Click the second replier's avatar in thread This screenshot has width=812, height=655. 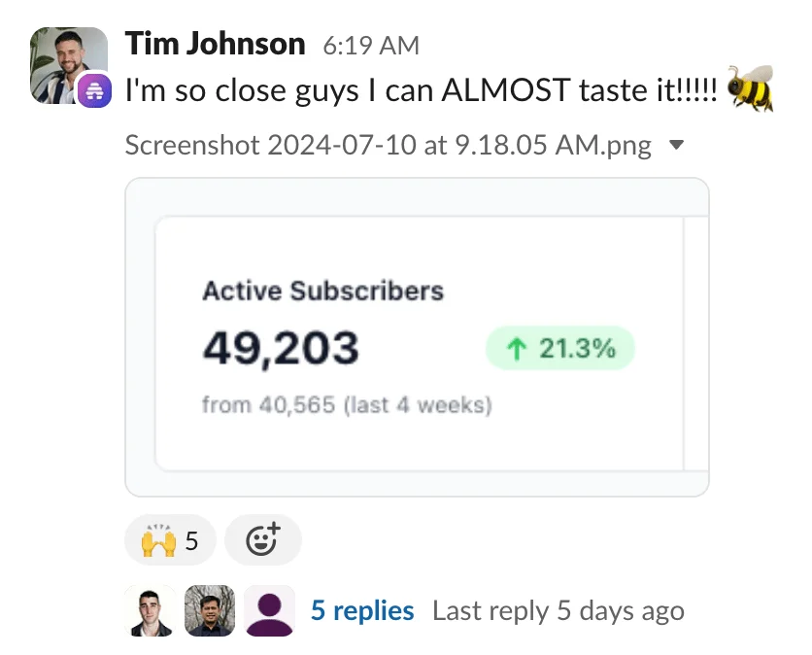tap(209, 611)
